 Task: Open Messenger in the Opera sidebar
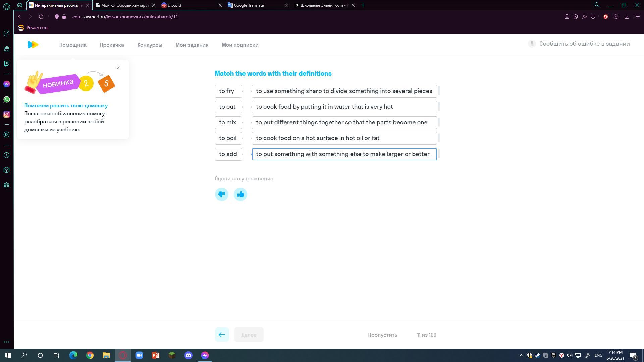click(6, 84)
